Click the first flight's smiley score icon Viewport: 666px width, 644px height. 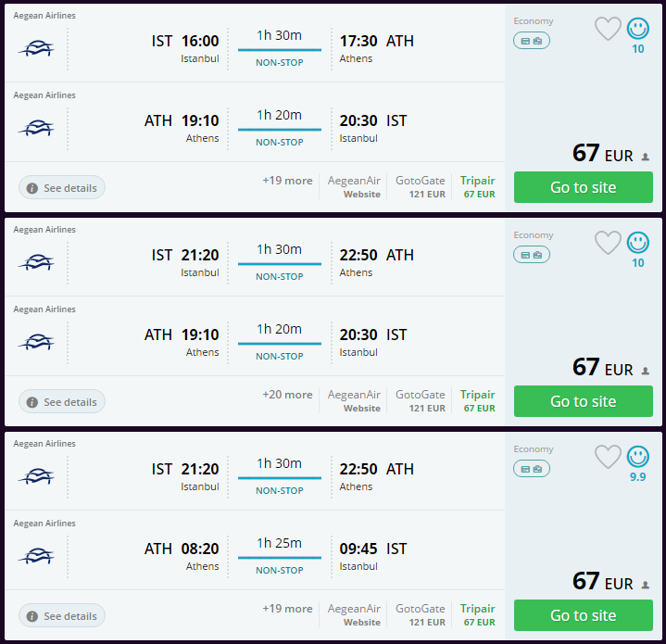point(638,29)
